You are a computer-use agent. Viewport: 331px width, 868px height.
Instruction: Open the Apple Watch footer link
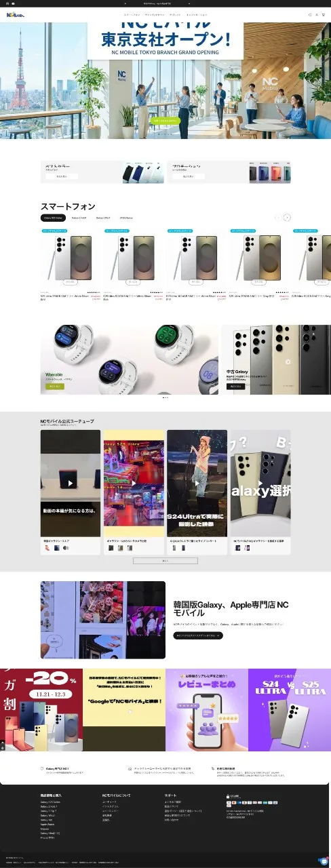tap(47, 824)
